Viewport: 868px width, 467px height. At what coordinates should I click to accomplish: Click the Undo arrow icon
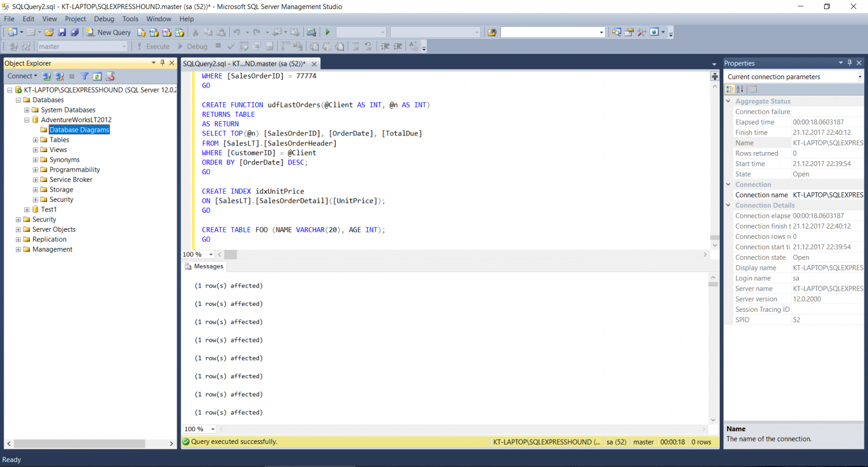[238, 32]
